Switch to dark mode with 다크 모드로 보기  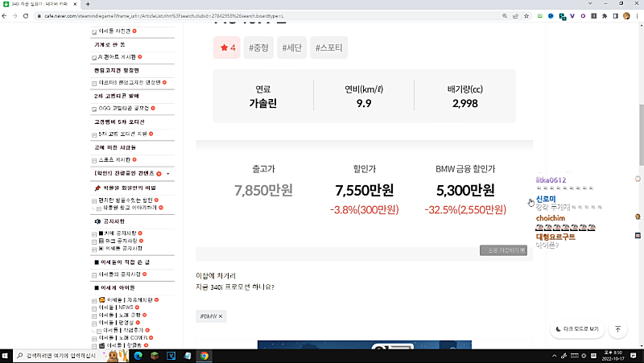pos(577,329)
